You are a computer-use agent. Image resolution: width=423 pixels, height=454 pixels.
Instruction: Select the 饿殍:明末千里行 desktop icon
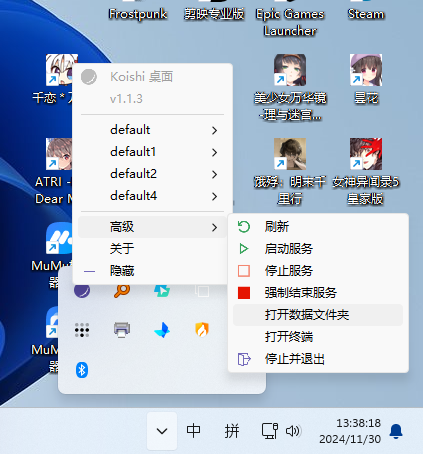[290, 154]
